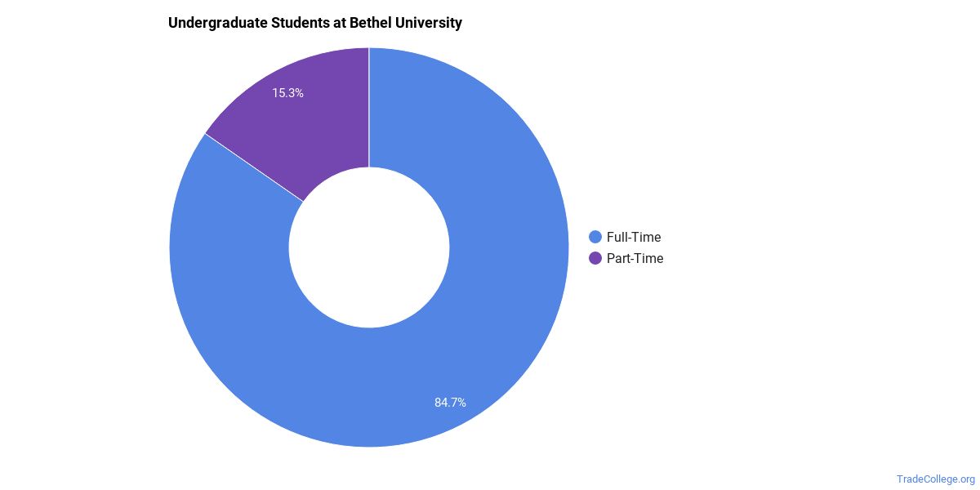Click the 15.3% percentage label
Screen dimensions: 980x490
pos(287,93)
